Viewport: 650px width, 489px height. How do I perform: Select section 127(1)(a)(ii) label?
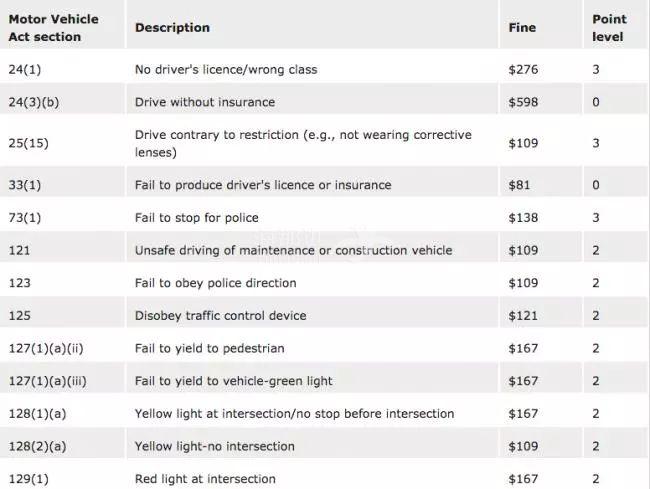tap(46, 349)
